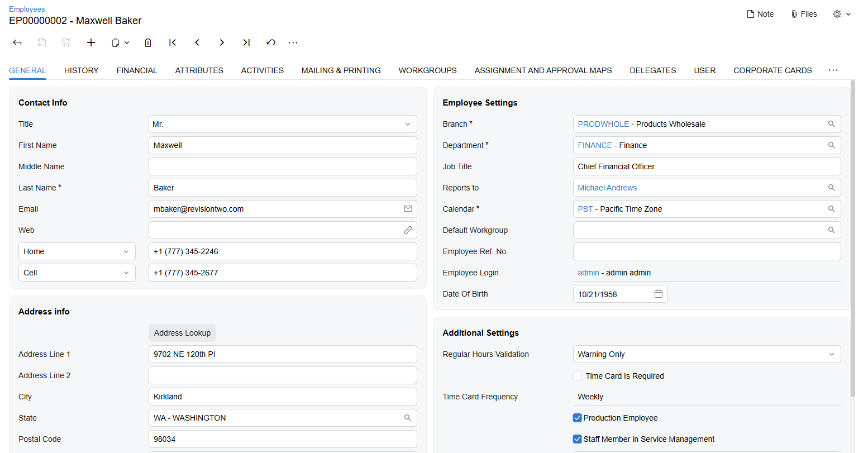The width and height of the screenshot is (868, 453).
Task: Open the Title dropdown showing Mr.
Action: tap(407, 124)
